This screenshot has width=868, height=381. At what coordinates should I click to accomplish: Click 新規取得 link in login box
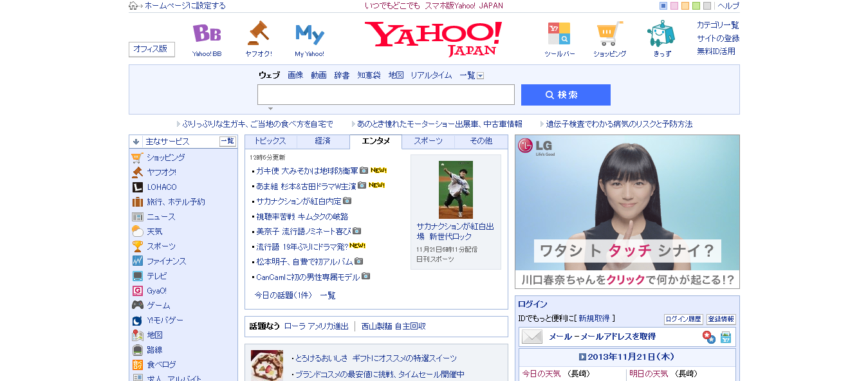click(595, 318)
